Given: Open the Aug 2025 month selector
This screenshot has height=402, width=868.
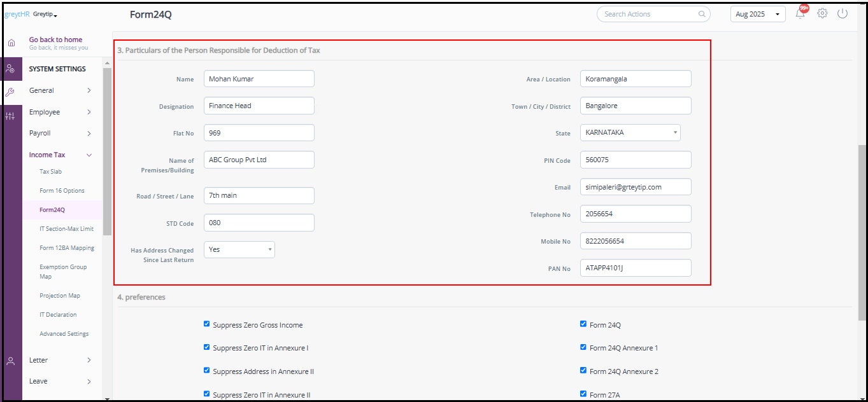Looking at the screenshot, I should click(x=757, y=14).
